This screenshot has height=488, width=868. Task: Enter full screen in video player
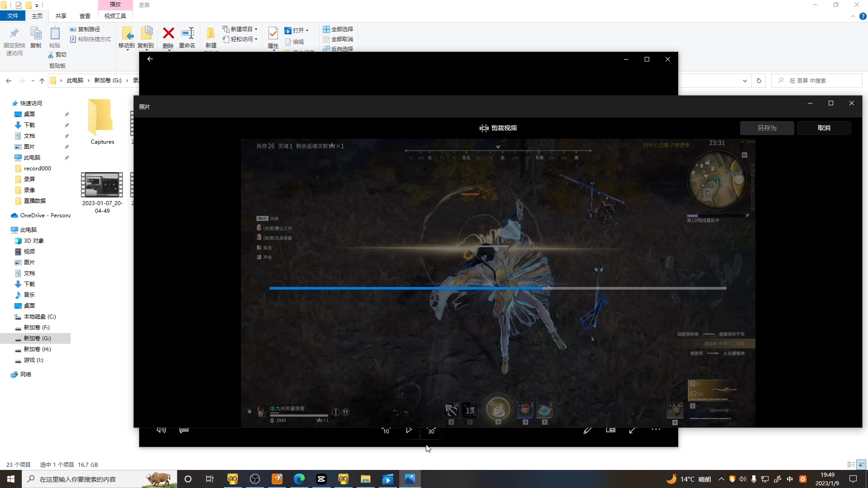(633, 430)
